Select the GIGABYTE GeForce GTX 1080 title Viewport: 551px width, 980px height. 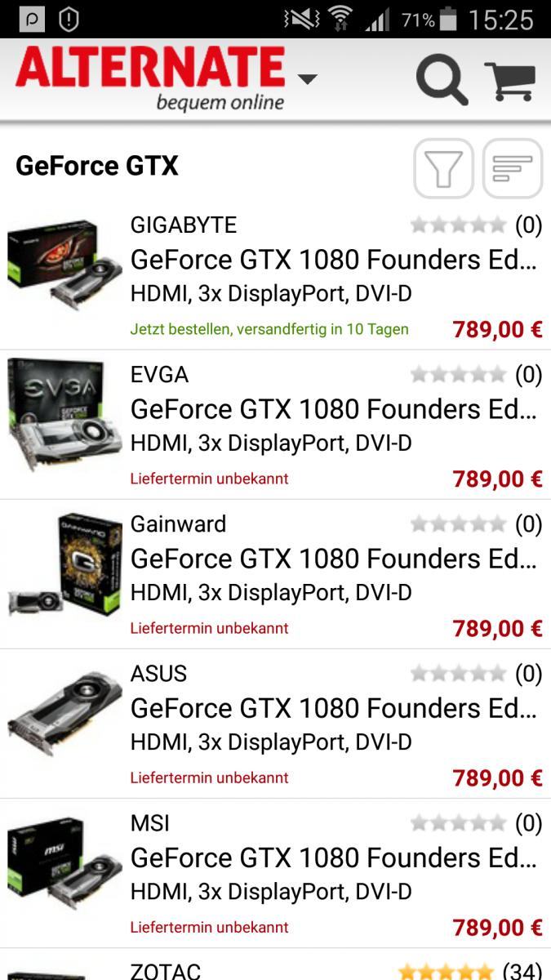coord(334,260)
